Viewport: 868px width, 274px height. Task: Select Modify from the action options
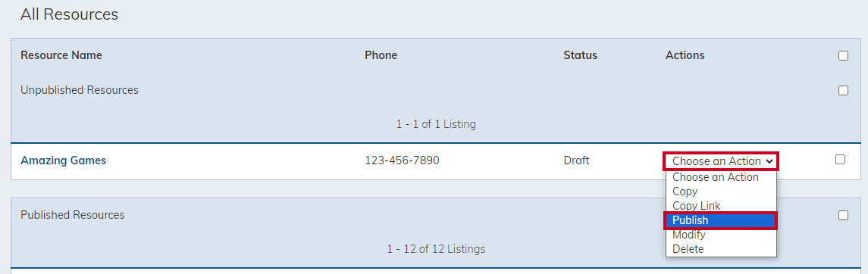click(x=721, y=235)
